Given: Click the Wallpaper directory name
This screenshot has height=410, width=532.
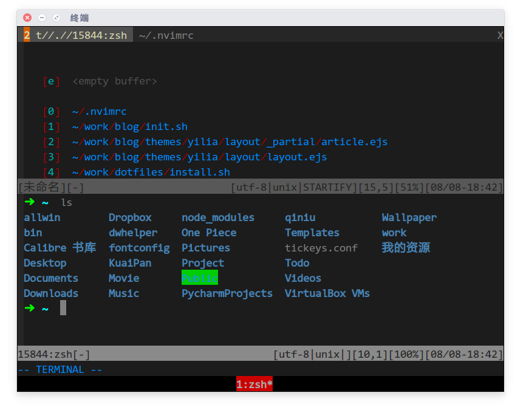Looking at the screenshot, I should 409,218.
